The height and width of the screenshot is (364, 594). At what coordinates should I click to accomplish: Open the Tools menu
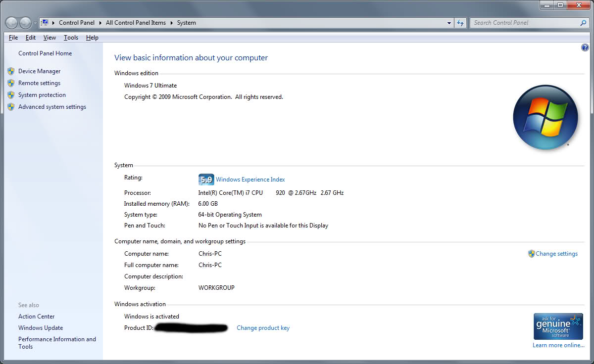pos(71,38)
